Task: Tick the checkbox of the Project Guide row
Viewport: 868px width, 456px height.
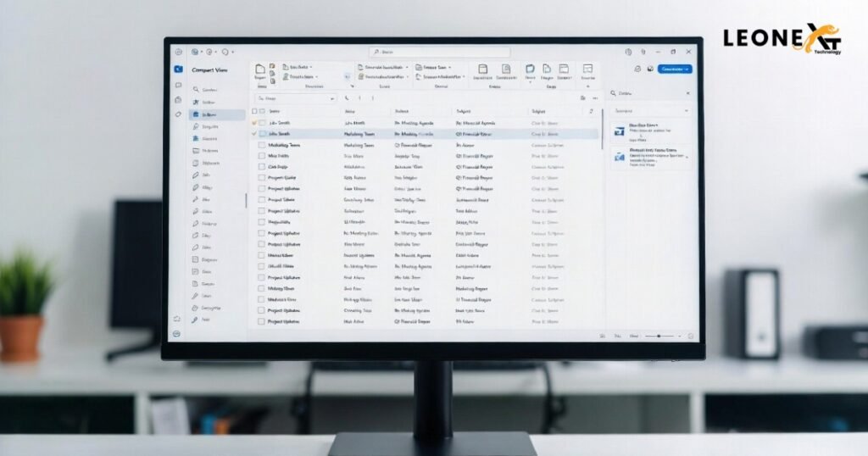Action: coord(262,178)
